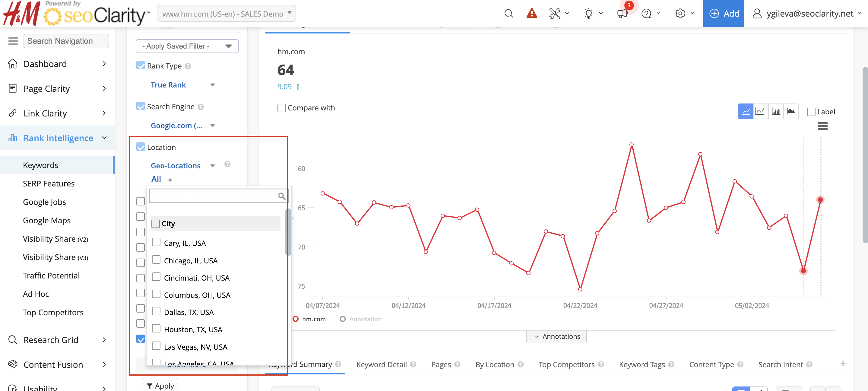Viewport: 868px width, 391px height.
Task: Click the search icon in location dropdown
Action: [281, 196]
